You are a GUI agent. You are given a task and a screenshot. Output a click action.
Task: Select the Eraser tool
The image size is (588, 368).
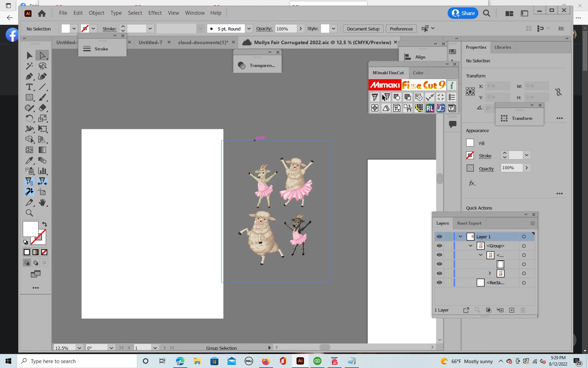point(42,108)
